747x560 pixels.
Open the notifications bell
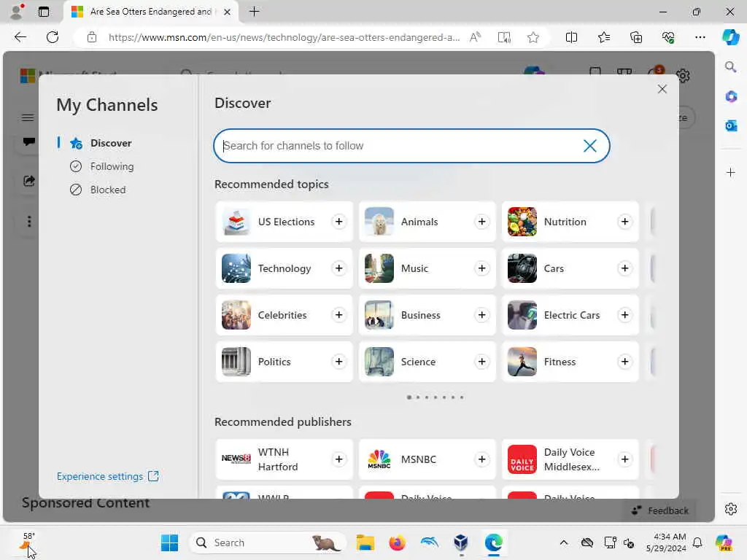pyautogui.click(x=697, y=542)
